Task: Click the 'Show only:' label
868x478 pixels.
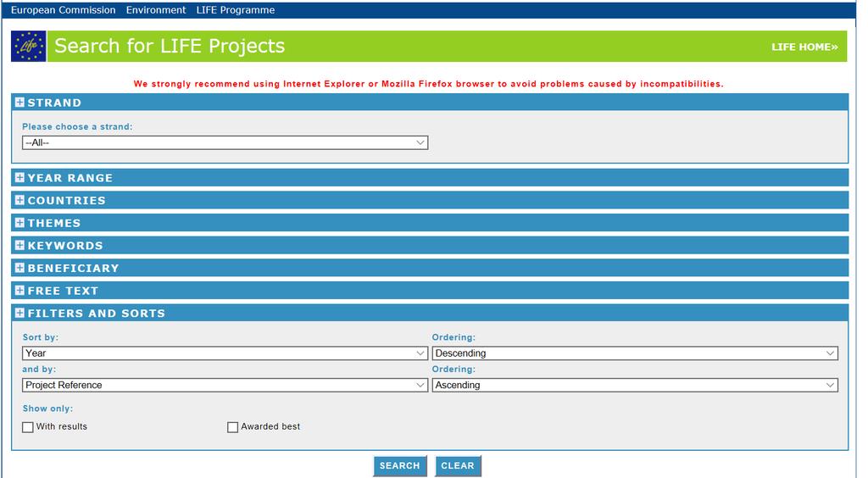Action: point(47,409)
